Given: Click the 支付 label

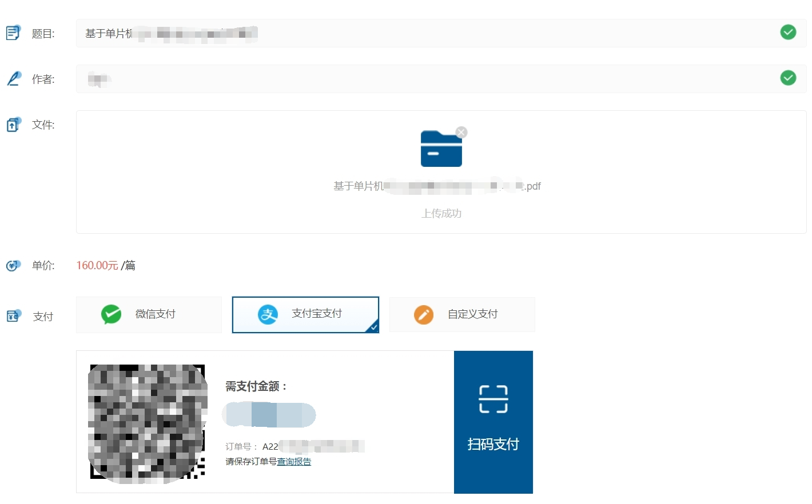Looking at the screenshot, I should click(x=43, y=317).
